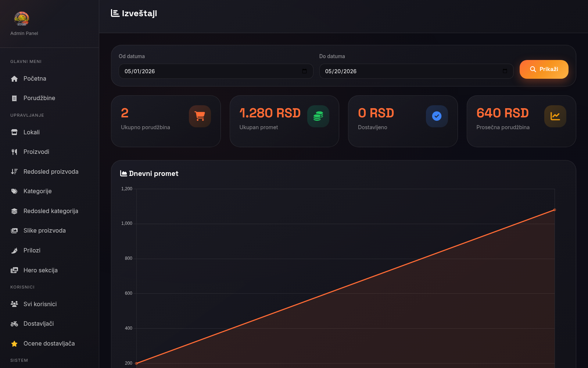The width and height of the screenshot is (588, 368).
Task: Click the tags icon beside Kategorije
Action: point(14,191)
